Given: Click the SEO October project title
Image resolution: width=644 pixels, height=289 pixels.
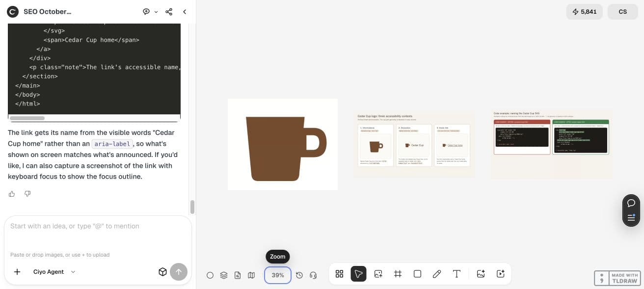Looking at the screenshot, I should (x=48, y=11).
